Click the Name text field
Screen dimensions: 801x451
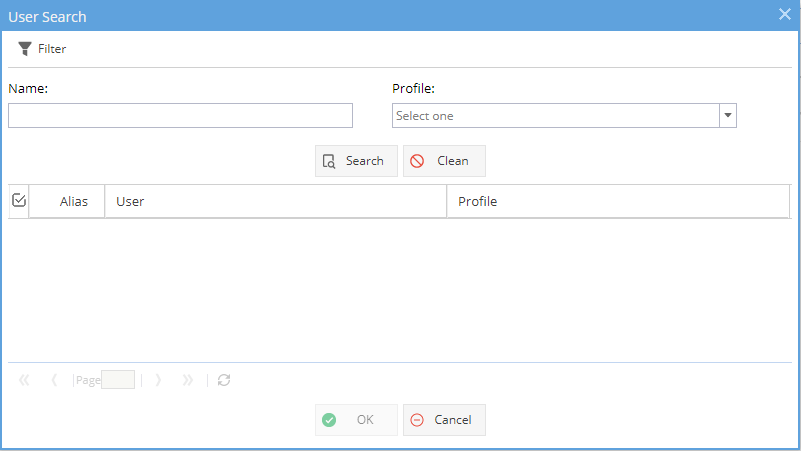(x=180, y=115)
